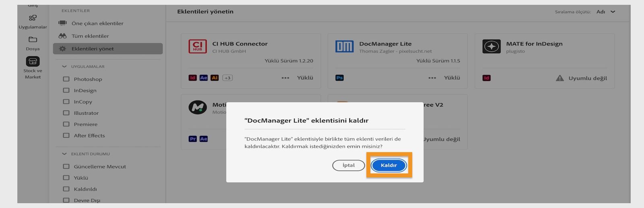Viewport: 644px width, 208px height.
Task: Click MATE for InDesign title
Action: coord(534,44)
